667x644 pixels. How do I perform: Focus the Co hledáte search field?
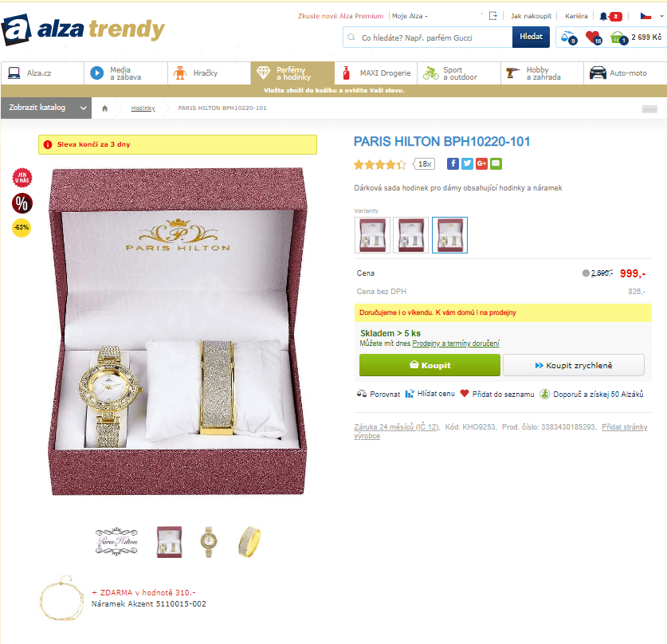pyautogui.click(x=427, y=37)
